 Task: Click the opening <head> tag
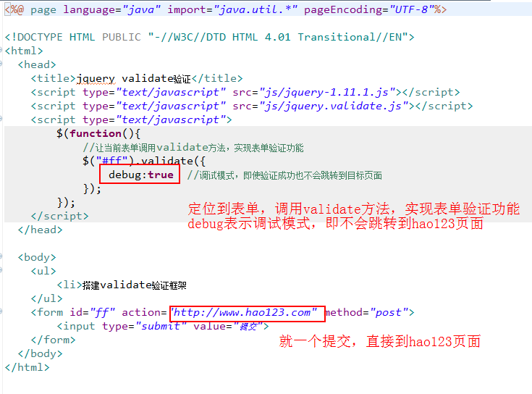pos(37,64)
